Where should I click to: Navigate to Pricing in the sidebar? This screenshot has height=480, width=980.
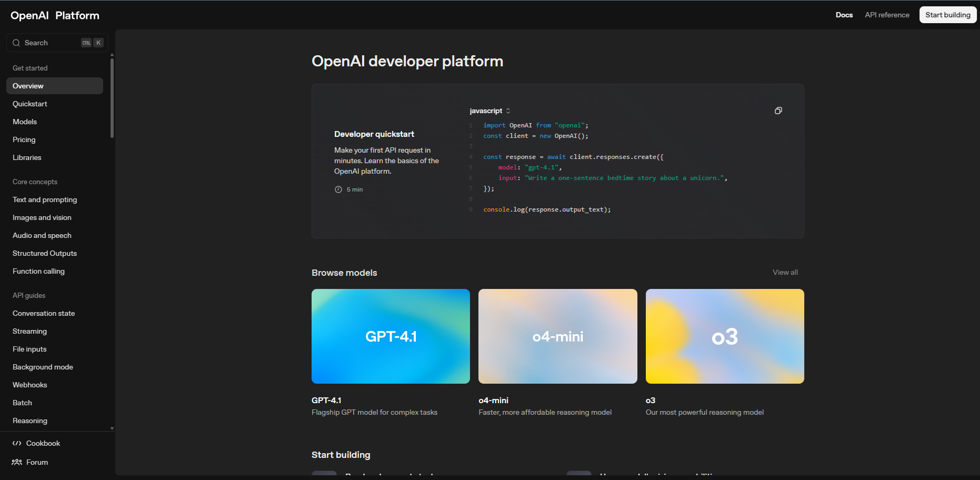click(24, 139)
